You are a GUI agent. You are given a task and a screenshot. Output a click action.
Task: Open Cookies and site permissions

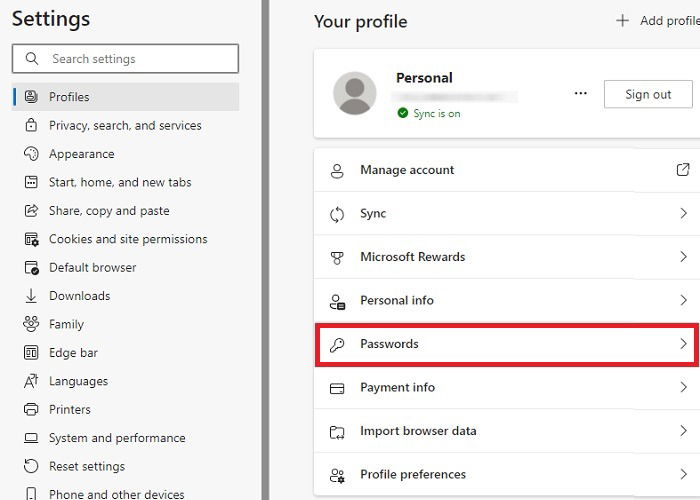point(128,239)
